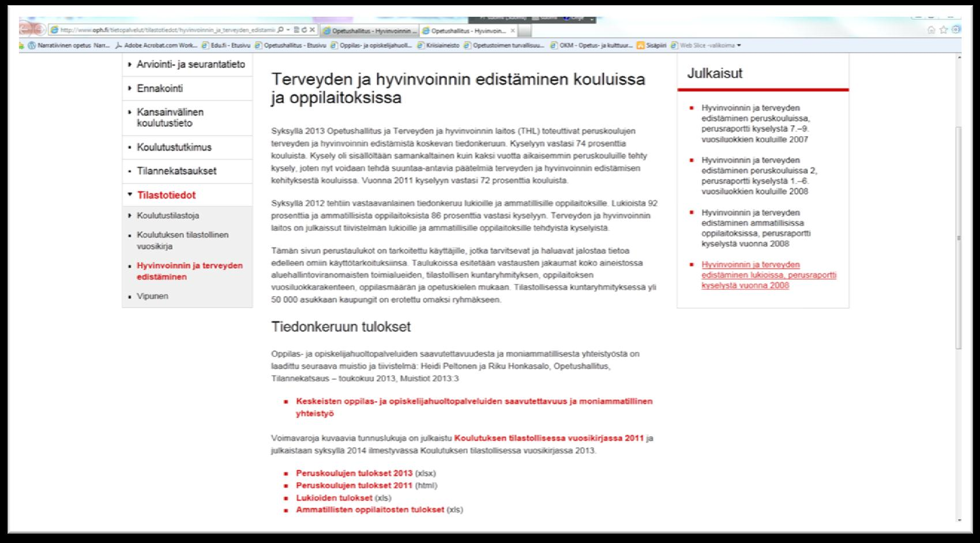The height and width of the screenshot is (543, 980).
Task: Click heading Tiedonkeruun tulokset
Action: click(341, 327)
